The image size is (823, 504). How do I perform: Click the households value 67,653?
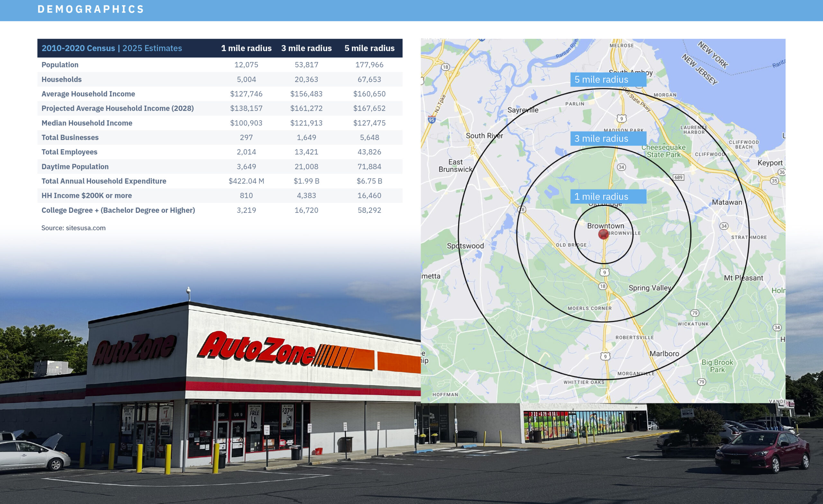click(x=369, y=79)
